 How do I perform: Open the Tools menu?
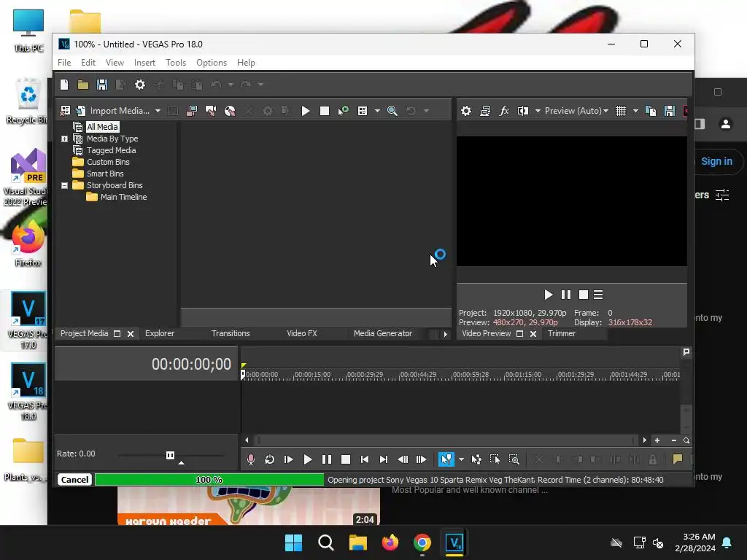(176, 63)
